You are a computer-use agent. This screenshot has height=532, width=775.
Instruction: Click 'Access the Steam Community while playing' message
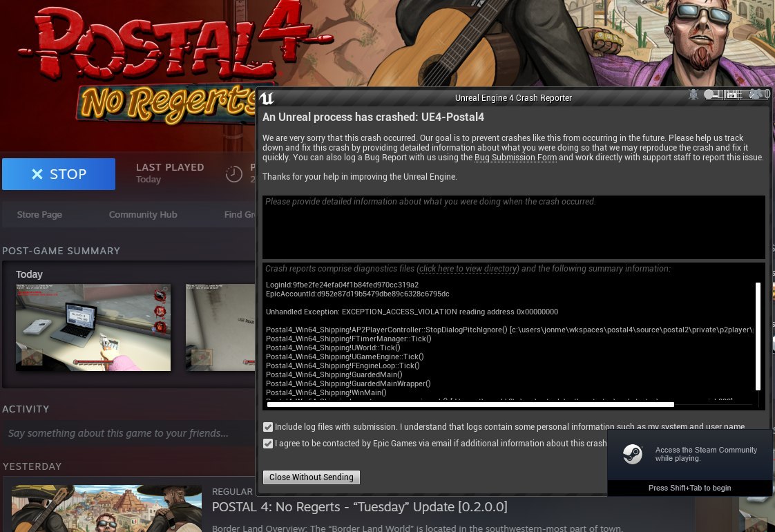706,454
